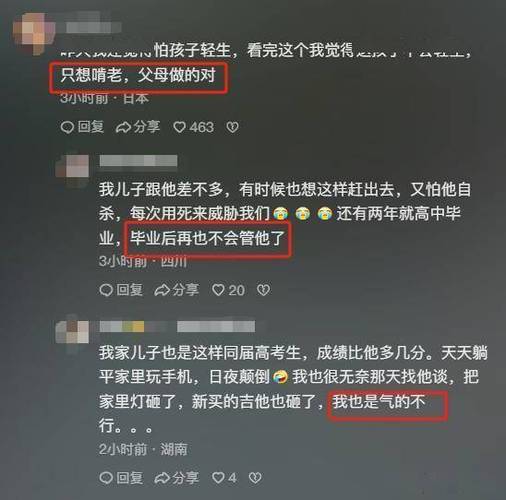This screenshot has height=500, width=506.
Task: Select comment text 只想啃老，父母做的对
Action: [138, 75]
